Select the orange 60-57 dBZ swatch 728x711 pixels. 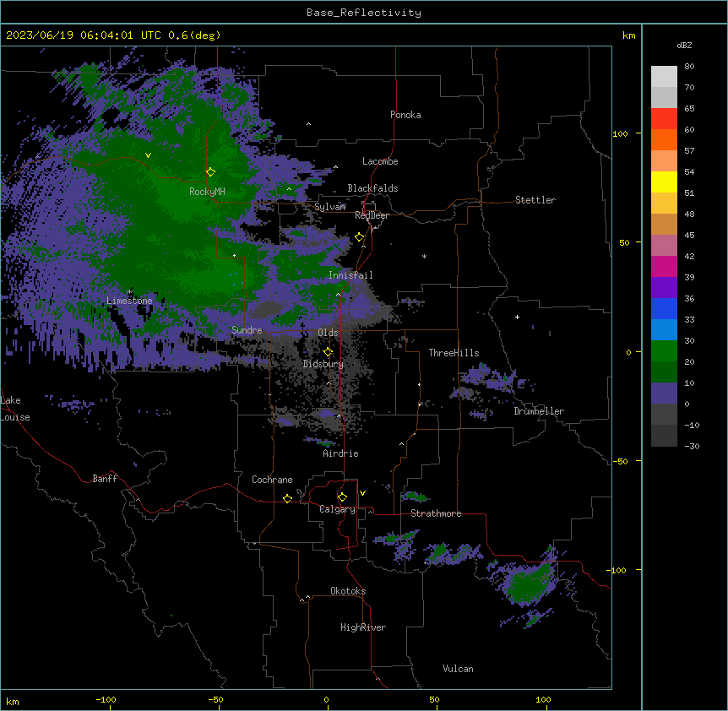pyautogui.click(x=664, y=139)
